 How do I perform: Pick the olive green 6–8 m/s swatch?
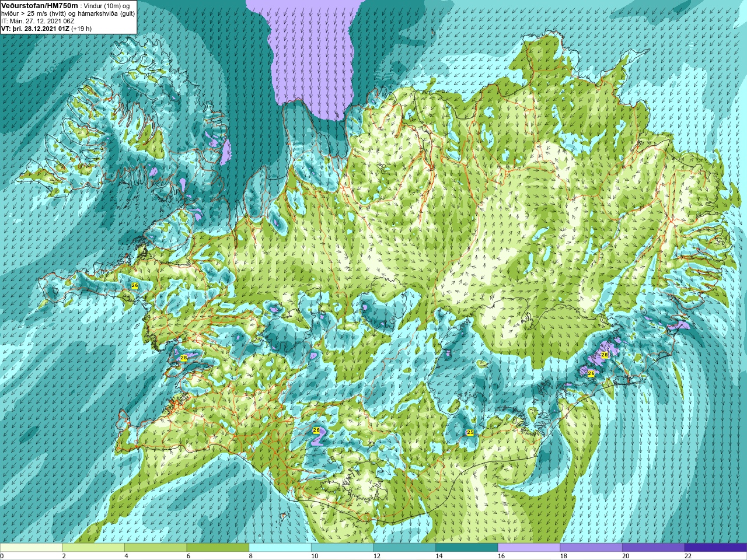coord(218,547)
